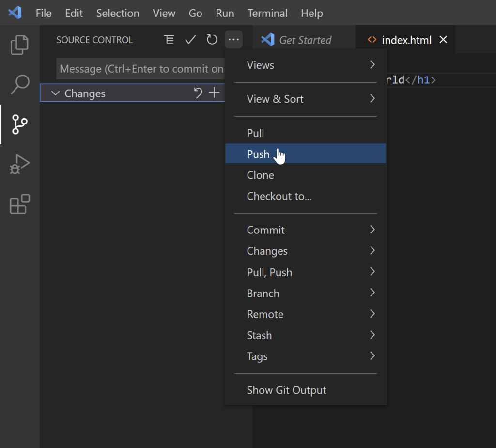The width and height of the screenshot is (496, 448).
Task: Open the Terminal menu
Action: [267, 13]
